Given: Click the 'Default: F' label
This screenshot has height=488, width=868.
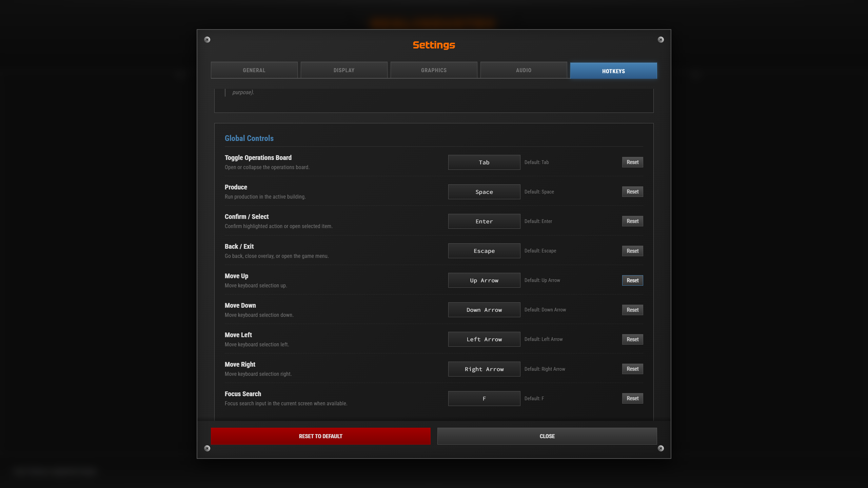Looking at the screenshot, I should coord(534,399).
